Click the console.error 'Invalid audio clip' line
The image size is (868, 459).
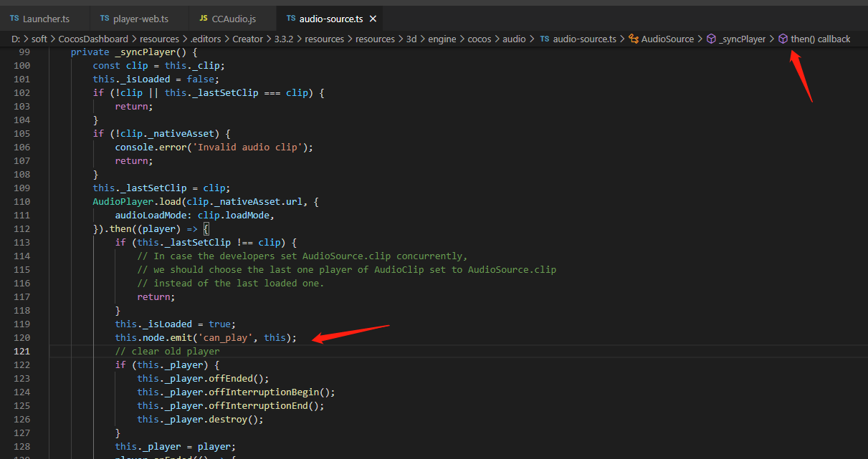(x=214, y=147)
